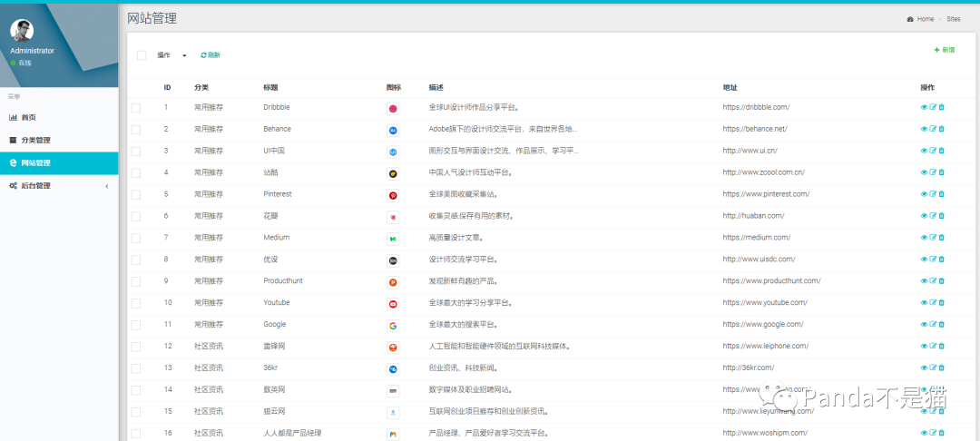View the Dribbble row via eye icon

[x=924, y=107]
